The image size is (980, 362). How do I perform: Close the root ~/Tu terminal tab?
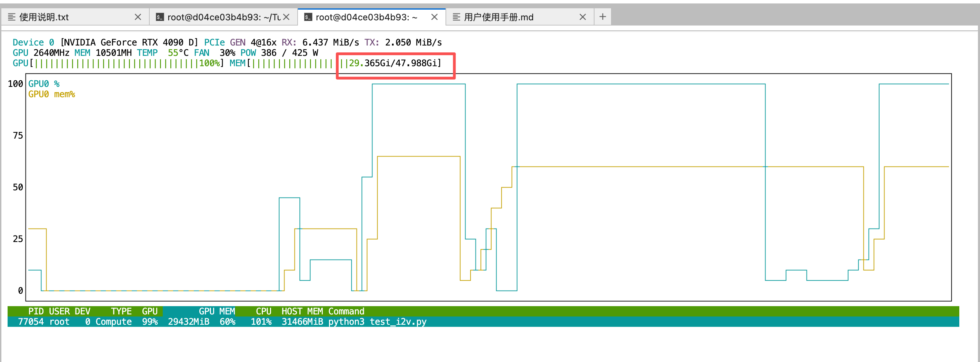point(286,17)
